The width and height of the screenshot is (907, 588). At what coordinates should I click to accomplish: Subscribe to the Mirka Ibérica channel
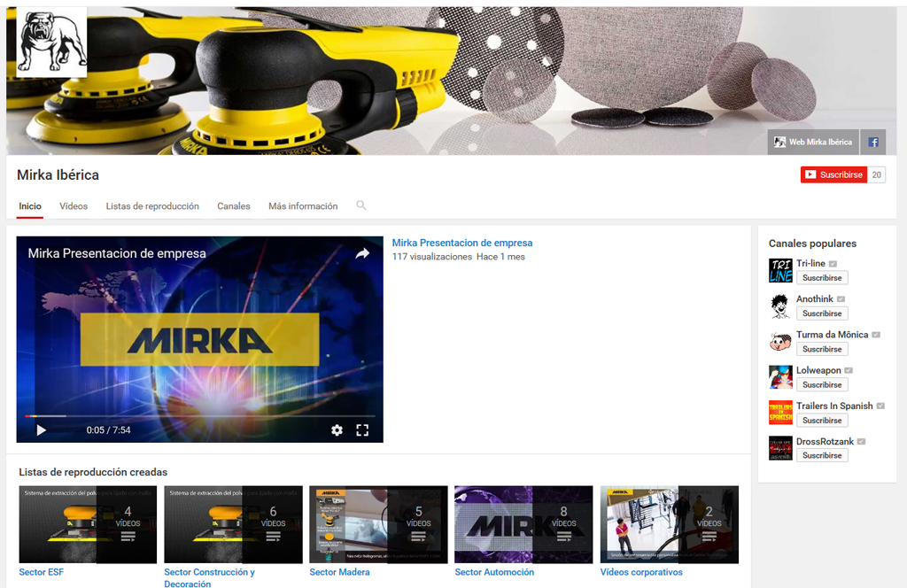[x=833, y=174]
